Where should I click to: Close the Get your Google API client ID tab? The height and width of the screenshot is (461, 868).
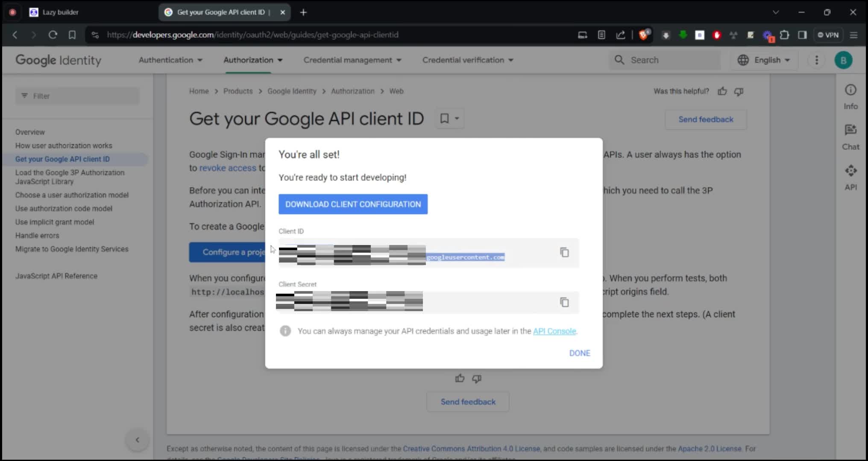pyautogui.click(x=282, y=12)
